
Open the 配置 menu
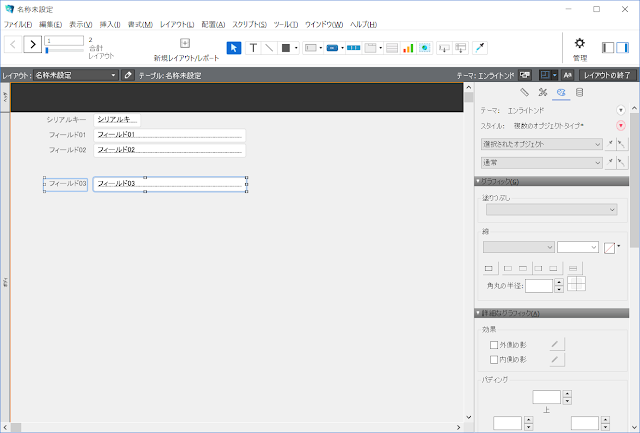[213, 24]
